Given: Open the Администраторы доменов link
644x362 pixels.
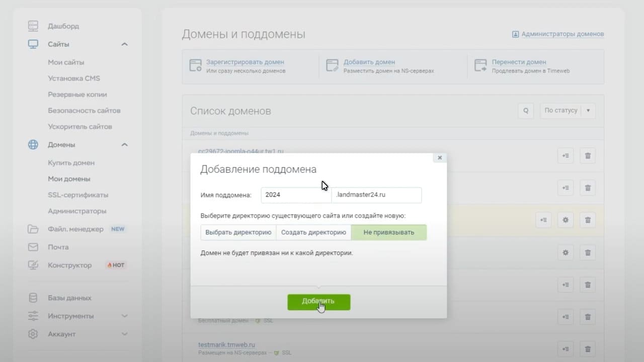Looking at the screenshot, I should point(562,34).
